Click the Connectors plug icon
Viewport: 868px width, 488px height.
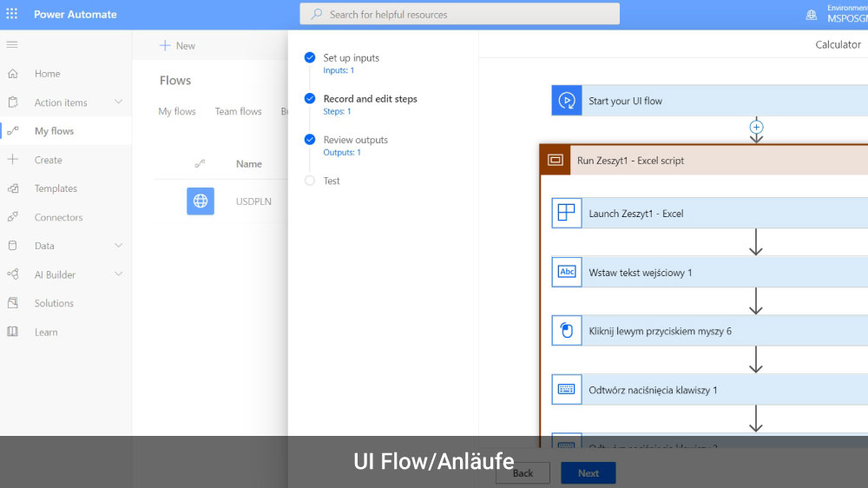coord(13,217)
